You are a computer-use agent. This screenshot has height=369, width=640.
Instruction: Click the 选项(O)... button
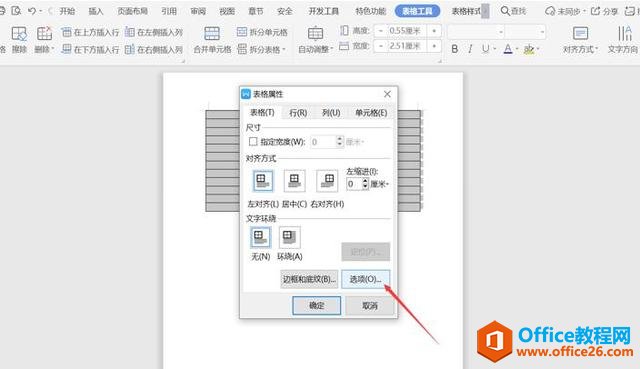(366, 279)
